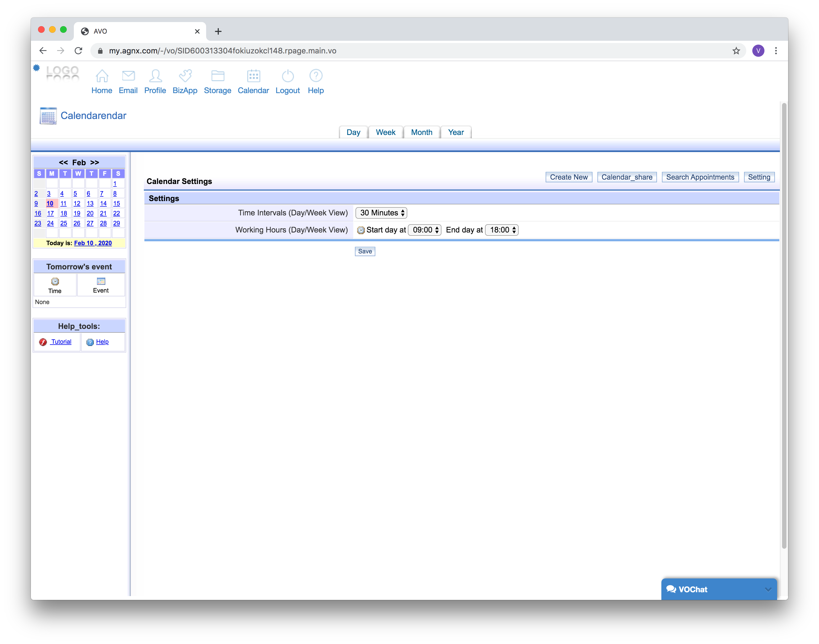This screenshot has height=644, width=819.
Task: Go to Profile via person icon
Action: coord(155,76)
